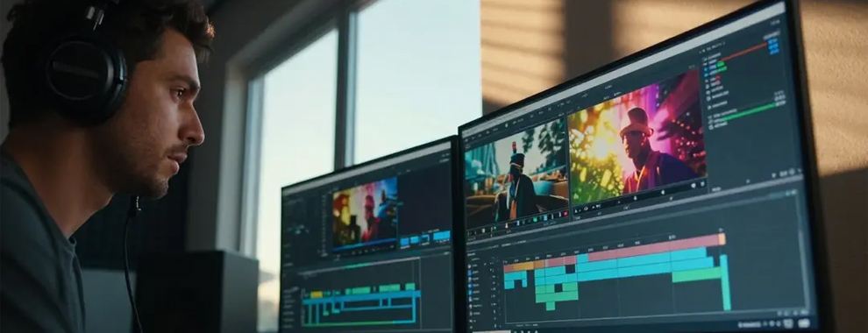The height and width of the screenshot is (333, 868).
Task: Select the yellow clip in the left monitor timeline
Action: [x=317, y=294]
